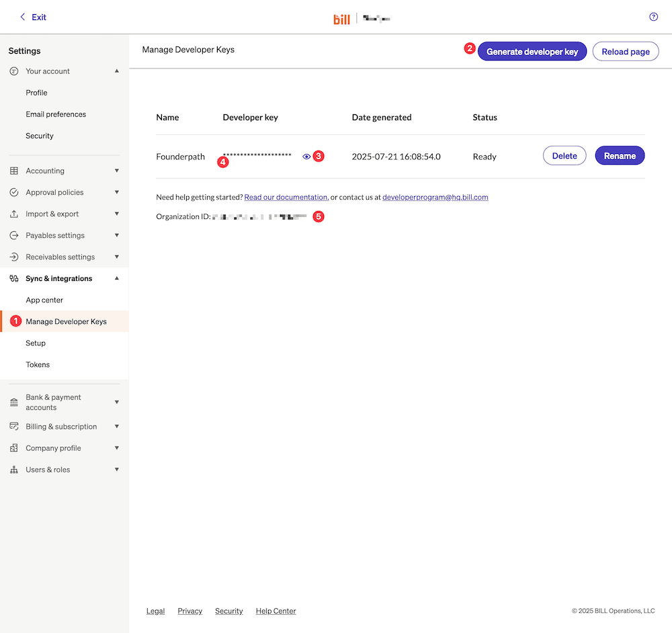Switch to the App center section
This screenshot has height=633, width=672.
click(43, 300)
